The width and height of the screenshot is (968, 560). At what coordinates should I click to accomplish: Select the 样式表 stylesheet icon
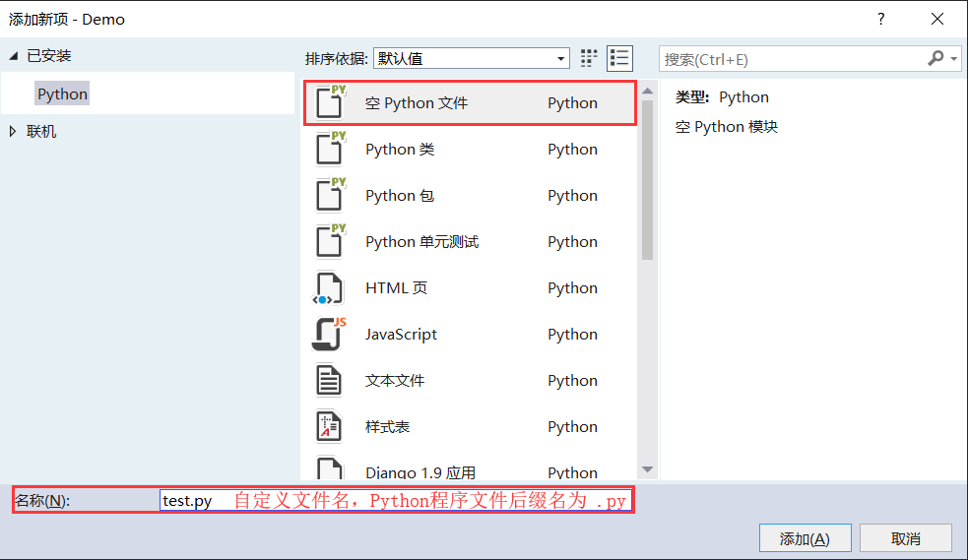pos(329,426)
